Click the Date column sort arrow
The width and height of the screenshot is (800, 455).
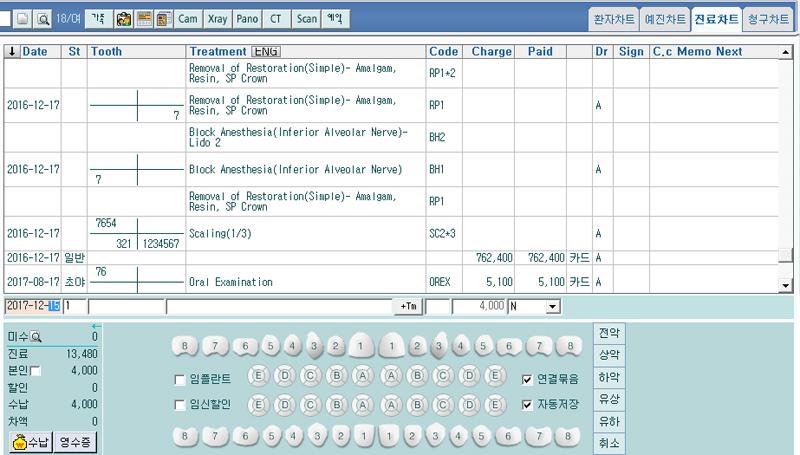point(12,52)
